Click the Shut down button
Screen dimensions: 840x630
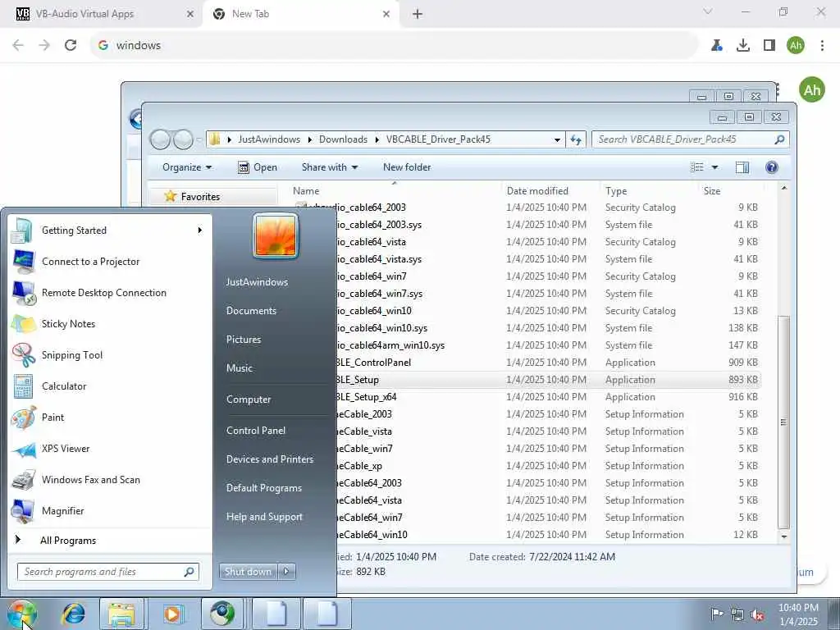click(248, 571)
